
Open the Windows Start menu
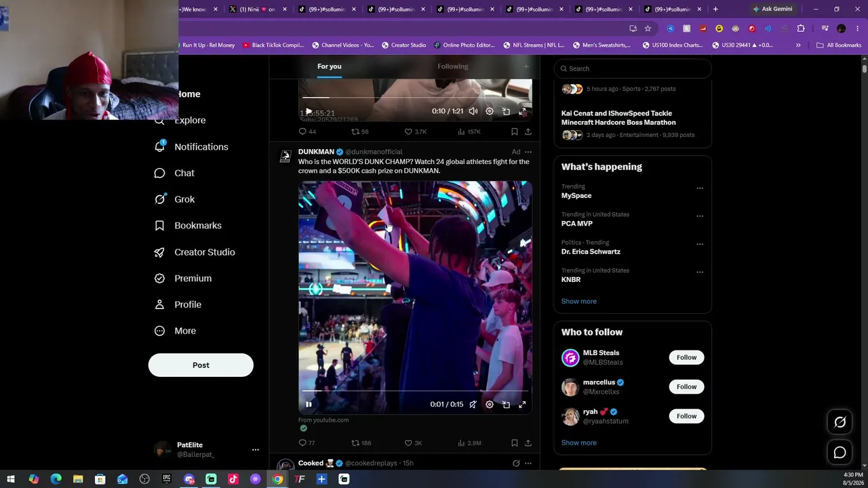(x=11, y=479)
